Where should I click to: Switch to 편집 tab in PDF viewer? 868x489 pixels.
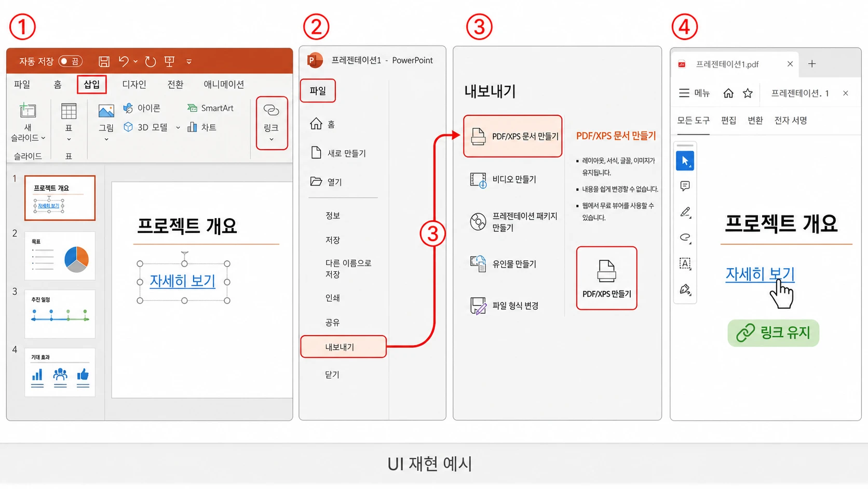729,121
